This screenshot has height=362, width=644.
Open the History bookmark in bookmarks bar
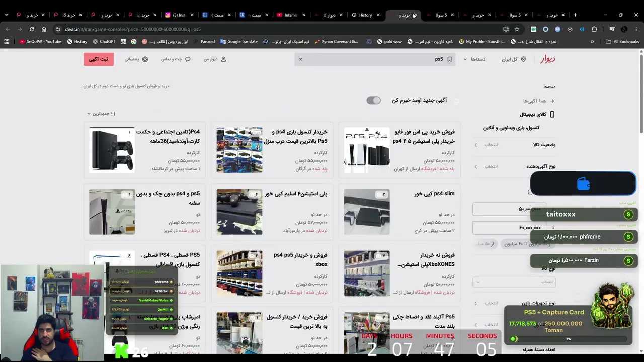[77, 42]
